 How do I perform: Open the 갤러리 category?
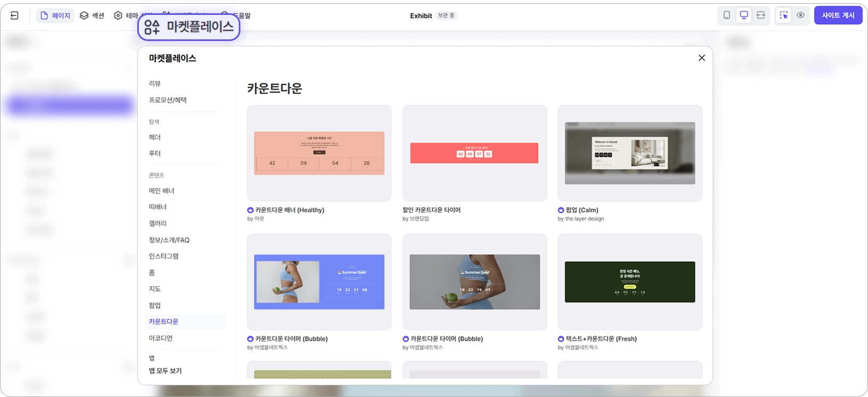pos(157,224)
